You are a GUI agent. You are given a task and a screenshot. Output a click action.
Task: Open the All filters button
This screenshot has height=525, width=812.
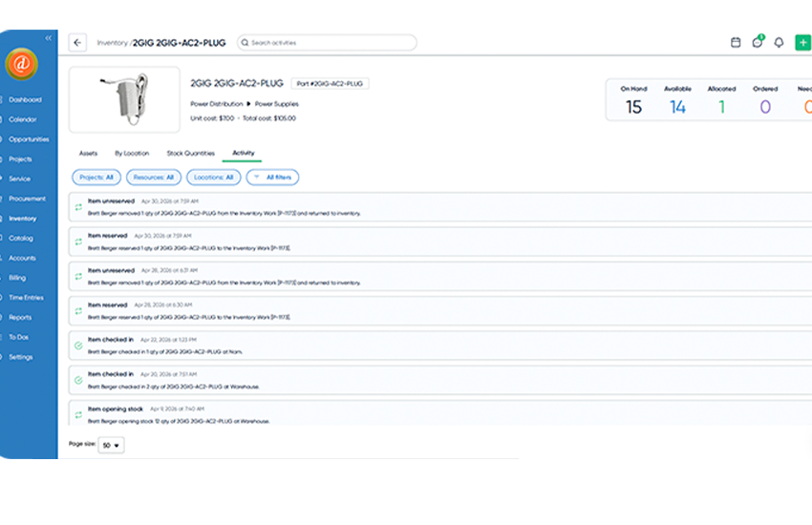point(272,178)
